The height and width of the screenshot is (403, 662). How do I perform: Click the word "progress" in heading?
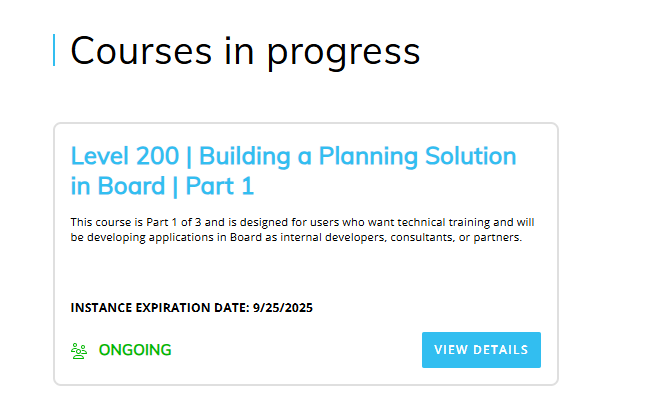tap(344, 54)
